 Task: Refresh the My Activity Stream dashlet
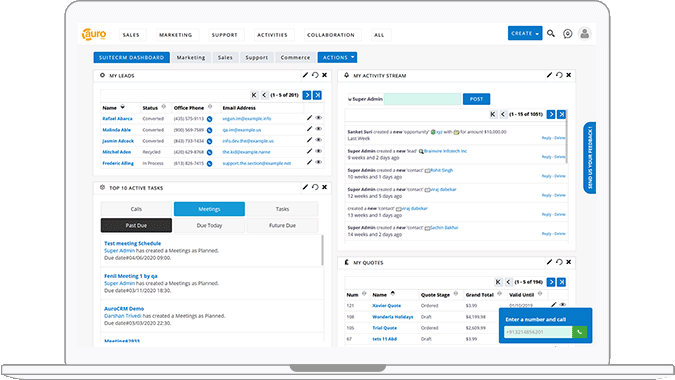(x=559, y=75)
